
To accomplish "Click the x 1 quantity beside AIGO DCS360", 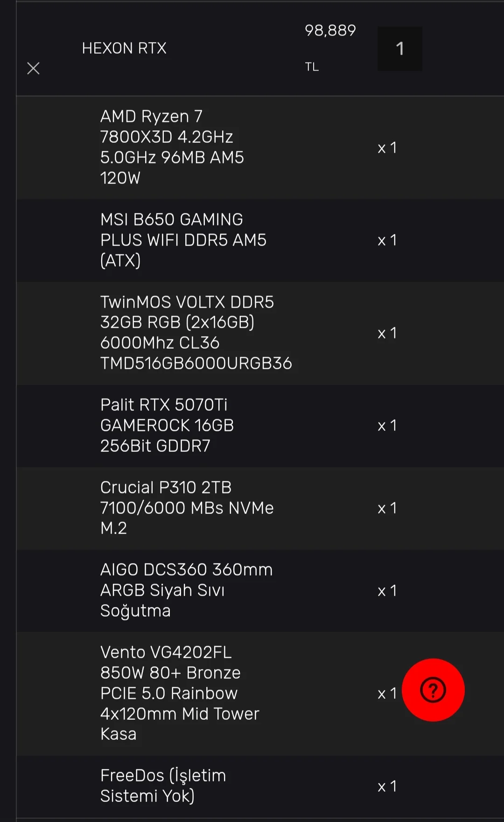I will pyautogui.click(x=387, y=591).
